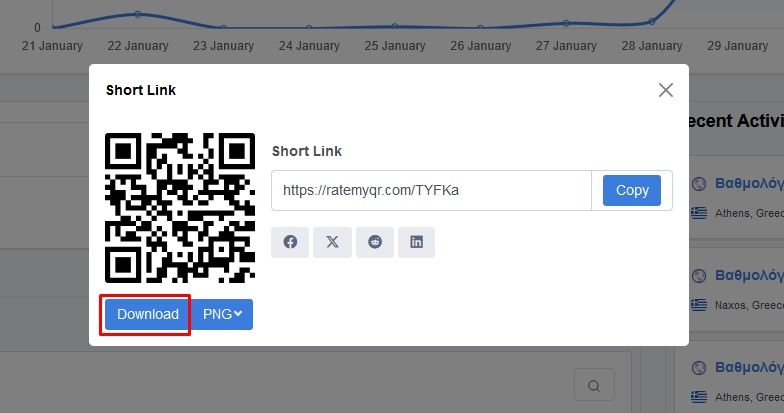
Task: Open the Βαθμολόγ link above Naxos, Greece
Action: tap(749, 276)
